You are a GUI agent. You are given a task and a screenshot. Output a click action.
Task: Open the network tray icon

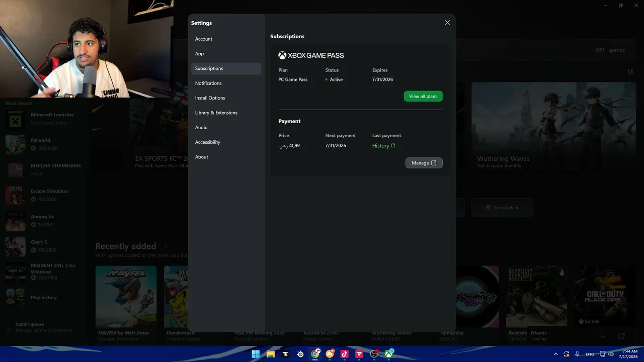point(603,354)
